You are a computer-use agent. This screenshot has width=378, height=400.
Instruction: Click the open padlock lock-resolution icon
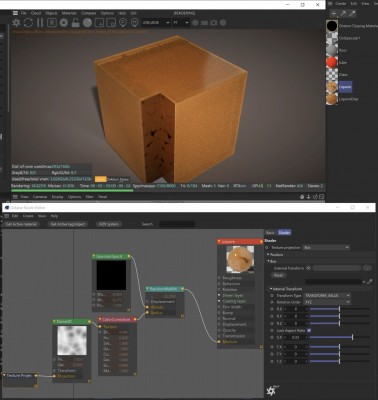(76, 23)
